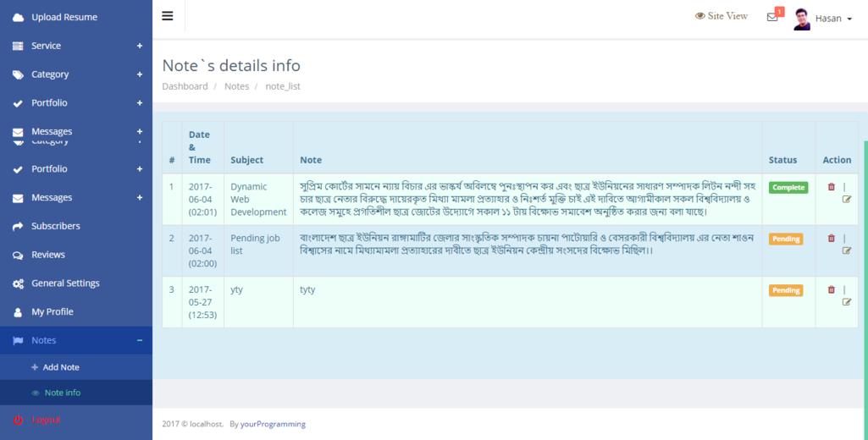Viewport: 868px width, 440px height.
Task: Open General Settings in sidebar
Action: coord(65,283)
